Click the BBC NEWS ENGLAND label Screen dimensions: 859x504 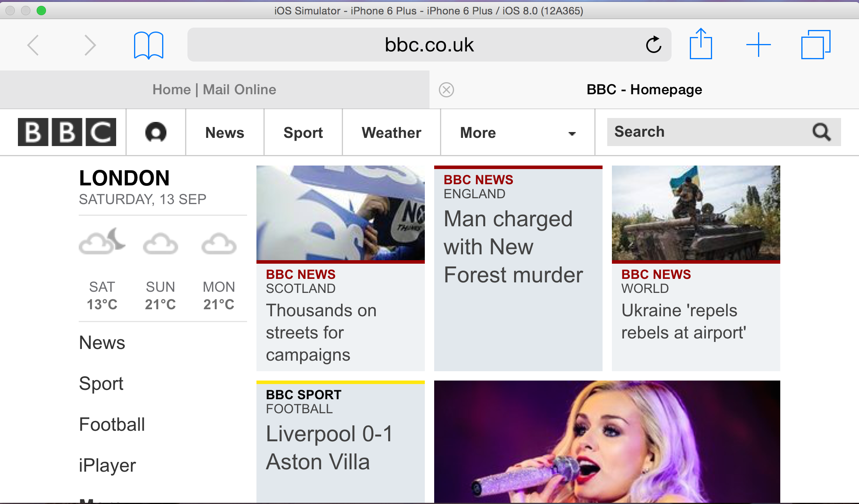[478, 187]
